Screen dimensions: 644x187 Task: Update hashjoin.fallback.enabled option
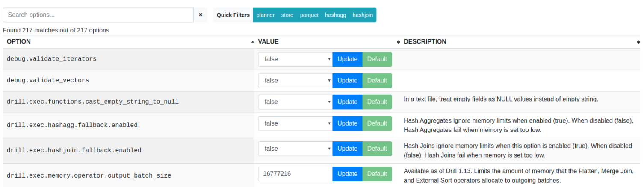click(x=347, y=149)
